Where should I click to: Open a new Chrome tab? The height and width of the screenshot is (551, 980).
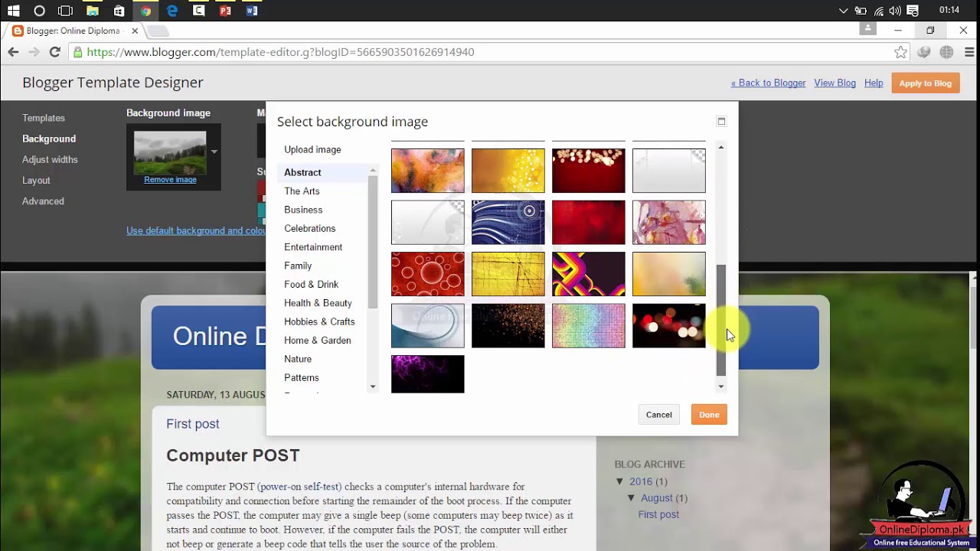coord(158,31)
